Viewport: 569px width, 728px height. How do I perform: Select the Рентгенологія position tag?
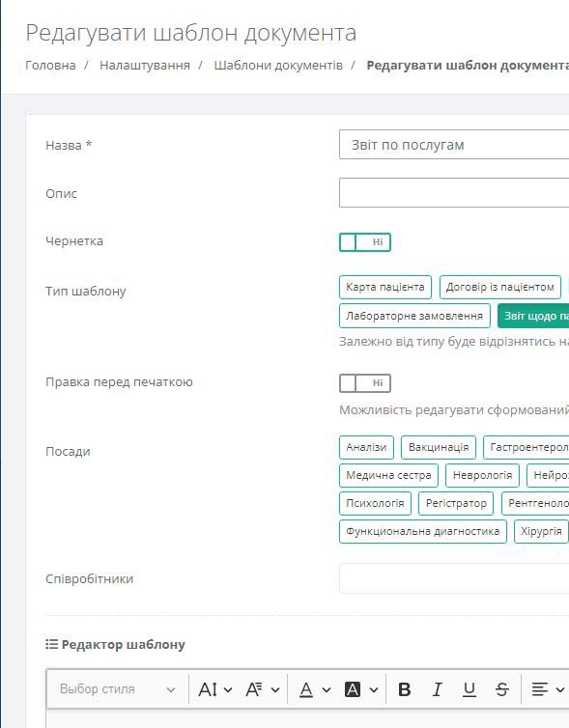[535, 503]
